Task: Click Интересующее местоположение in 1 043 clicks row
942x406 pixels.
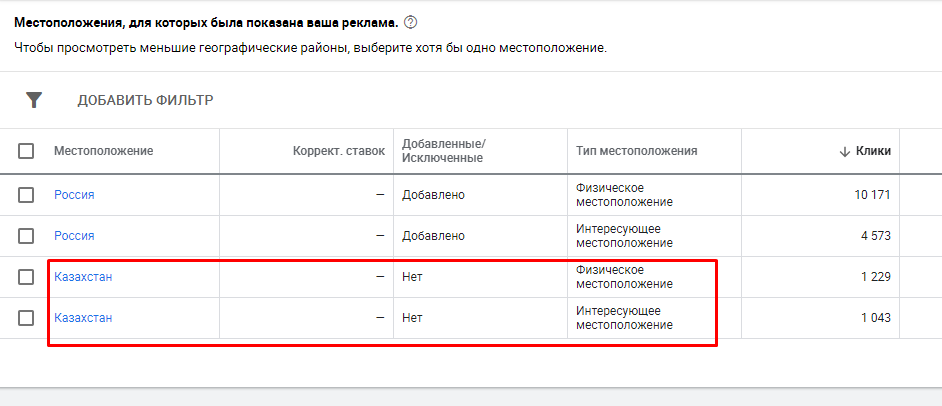Action: pos(624,318)
